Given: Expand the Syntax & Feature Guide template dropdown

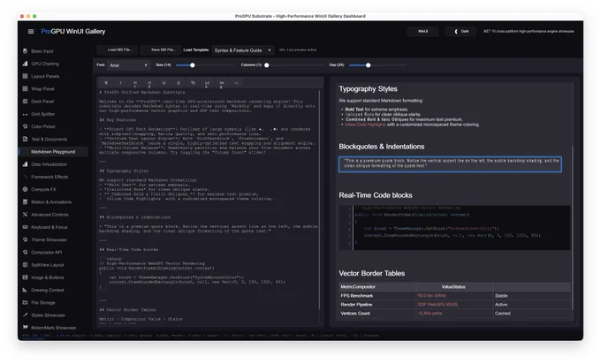Looking at the screenshot, I should click(x=243, y=50).
